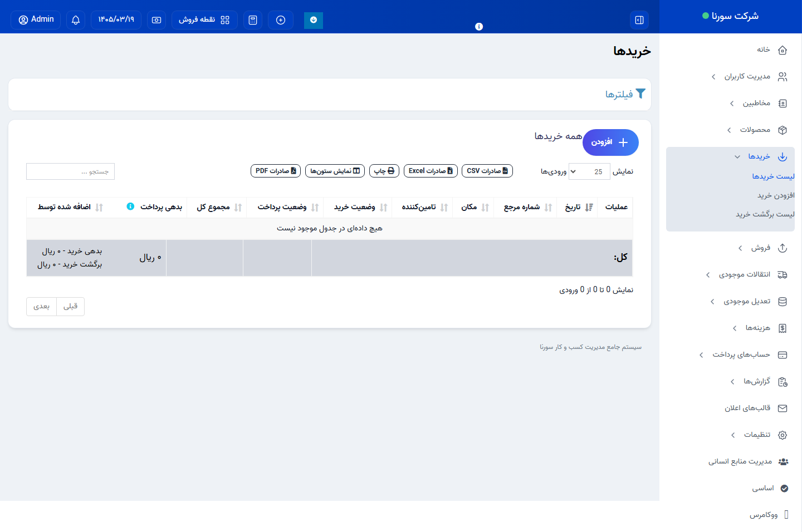Screen dimensions: 802x532
Task: Open the entries-per-page dropdown showing 25
Action: tap(589, 171)
